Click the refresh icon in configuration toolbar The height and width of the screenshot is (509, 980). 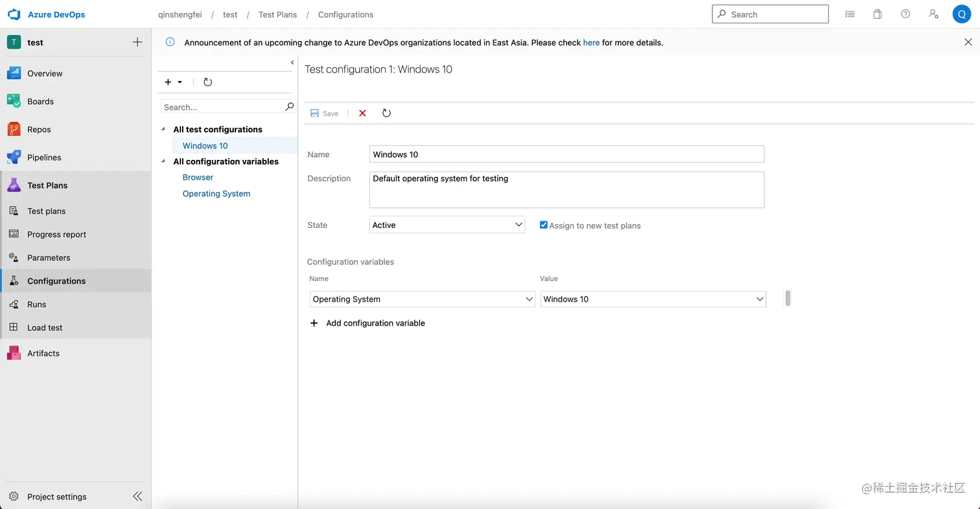tap(386, 113)
